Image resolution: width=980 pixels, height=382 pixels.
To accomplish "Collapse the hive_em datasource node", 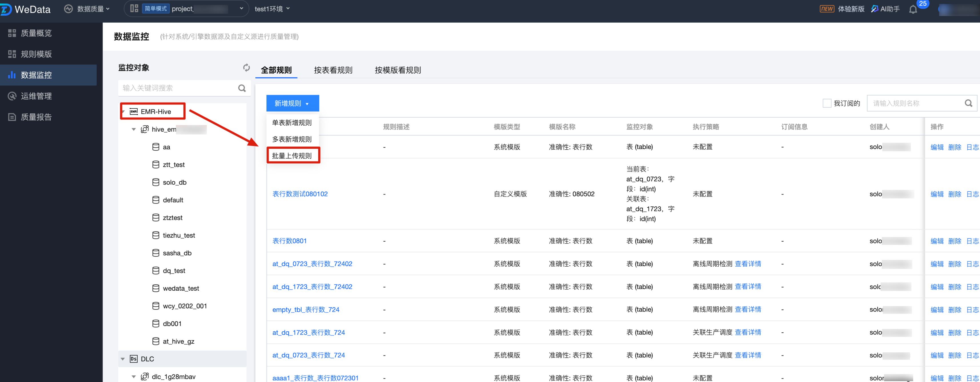I will pos(134,130).
